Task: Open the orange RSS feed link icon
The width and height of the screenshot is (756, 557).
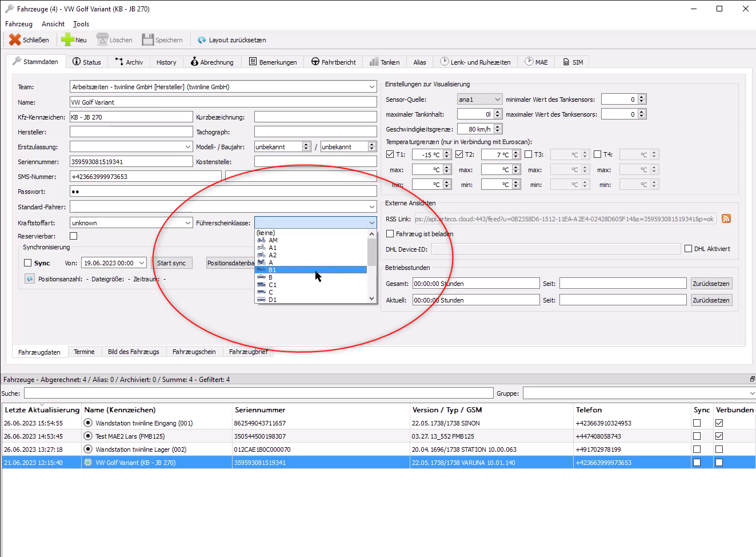Action: 726,219
